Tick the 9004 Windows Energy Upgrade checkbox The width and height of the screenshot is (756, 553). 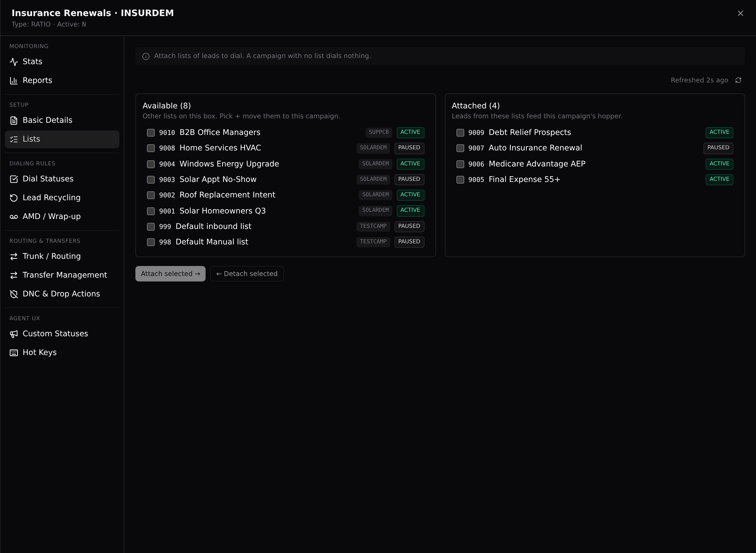tap(151, 164)
